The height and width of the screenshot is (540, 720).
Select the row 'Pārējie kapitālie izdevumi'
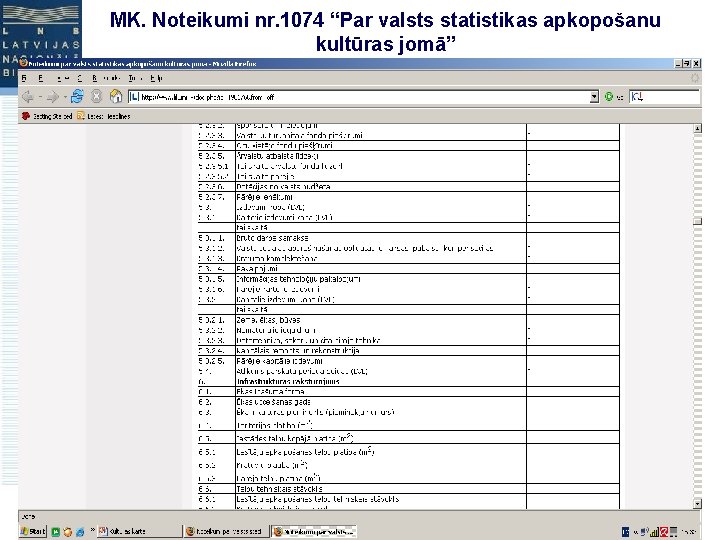click(409, 361)
